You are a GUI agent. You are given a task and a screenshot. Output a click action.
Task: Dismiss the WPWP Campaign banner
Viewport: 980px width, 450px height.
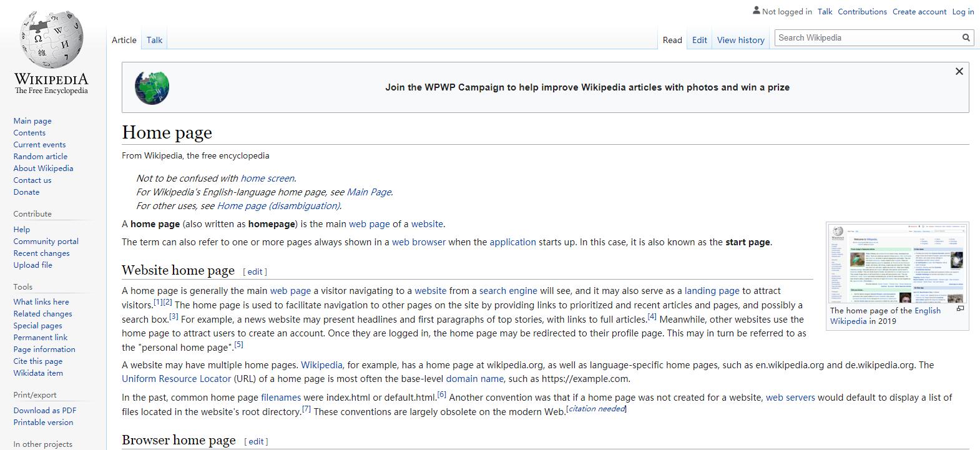[x=959, y=72]
